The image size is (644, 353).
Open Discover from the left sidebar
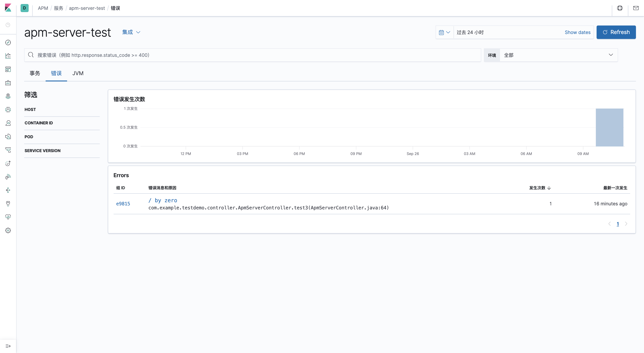point(8,43)
